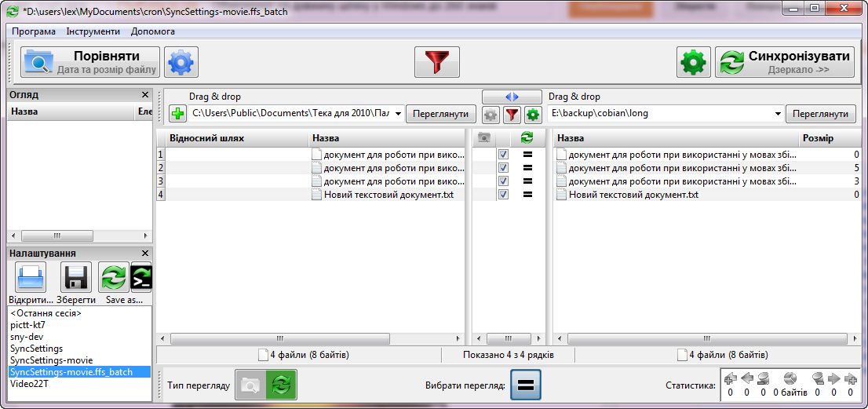Open the Допомога menu
Screen dimensions: 868x409
click(153, 31)
